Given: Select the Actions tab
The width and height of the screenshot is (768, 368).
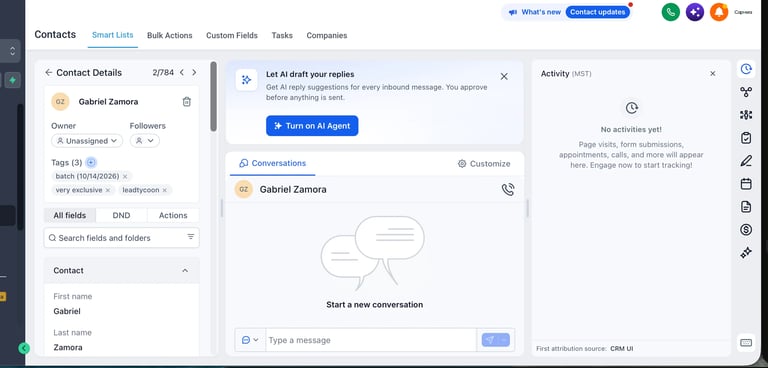Looking at the screenshot, I should pos(173,215).
